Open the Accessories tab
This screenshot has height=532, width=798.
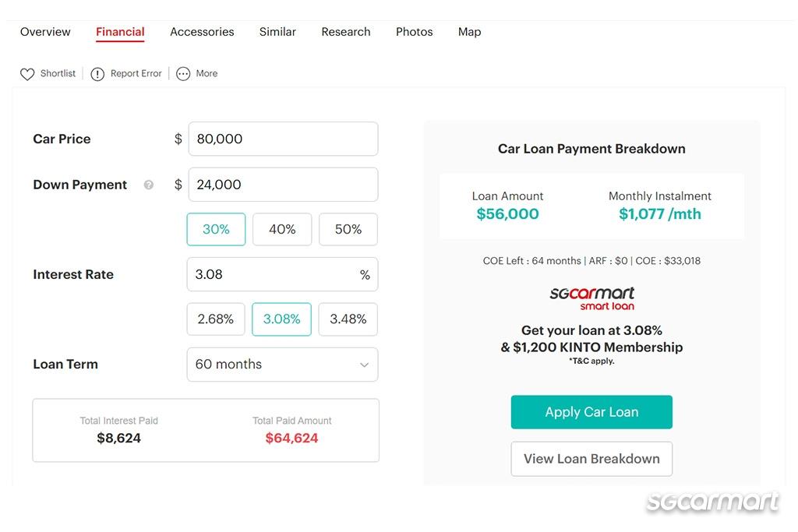pyautogui.click(x=202, y=31)
